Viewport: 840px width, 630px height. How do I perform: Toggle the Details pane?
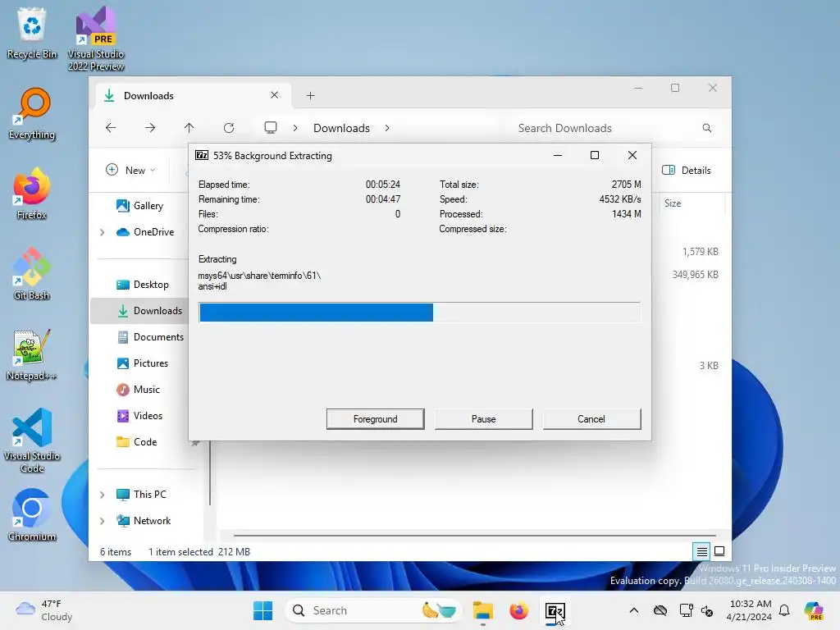(x=687, y=170)
